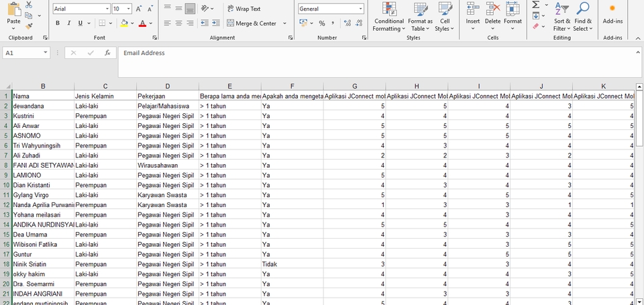Open Find & Select menu
Viewport: 644px width, 305px height.
[583, 17]
